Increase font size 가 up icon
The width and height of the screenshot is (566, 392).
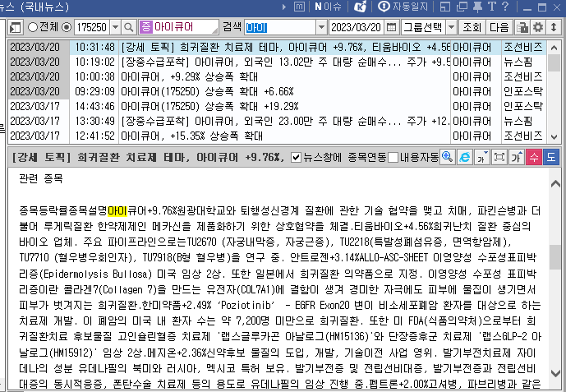click(x=517, y=158)
